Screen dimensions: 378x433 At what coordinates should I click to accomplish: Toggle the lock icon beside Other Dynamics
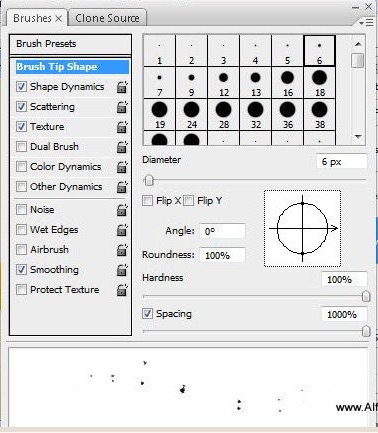[122, 187]
